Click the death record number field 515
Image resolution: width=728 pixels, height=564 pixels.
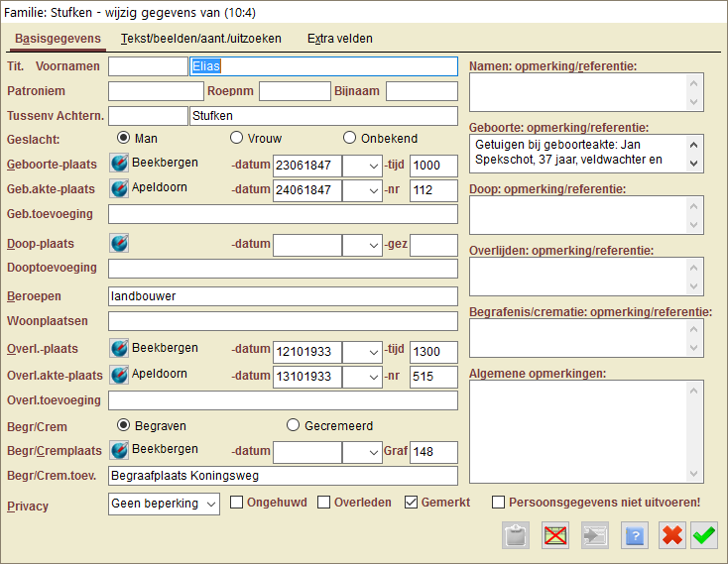[433, 377]
